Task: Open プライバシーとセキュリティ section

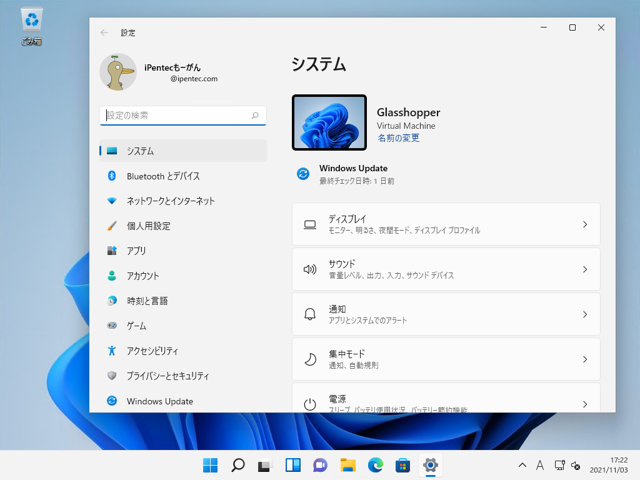Action: click(183, 376)
